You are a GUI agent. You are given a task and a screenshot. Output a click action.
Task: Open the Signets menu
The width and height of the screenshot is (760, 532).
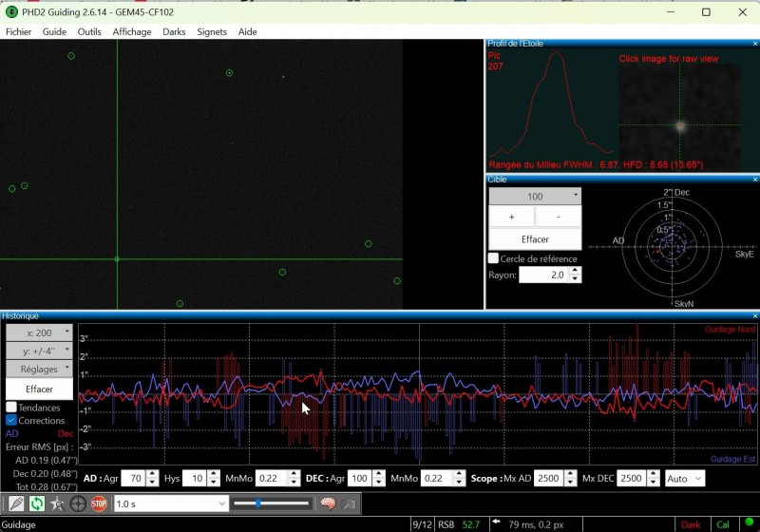(212, 32)
